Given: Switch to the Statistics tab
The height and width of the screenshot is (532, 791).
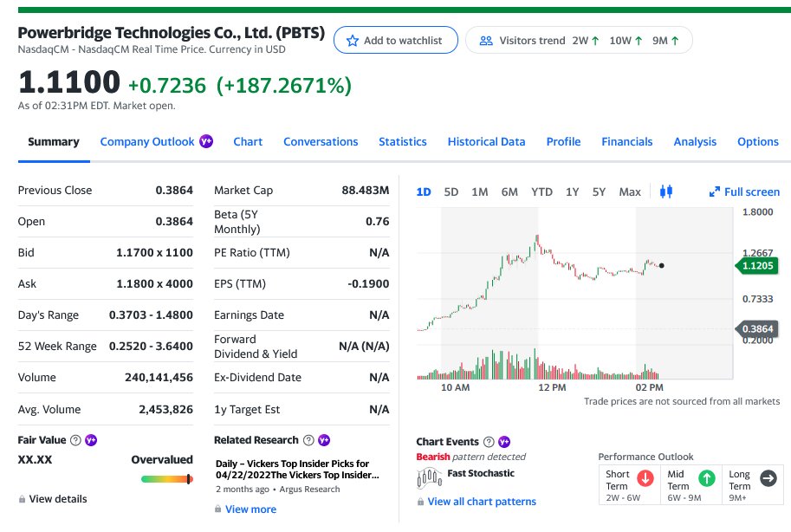Looking at the screenshot, I should coord(403,142).
